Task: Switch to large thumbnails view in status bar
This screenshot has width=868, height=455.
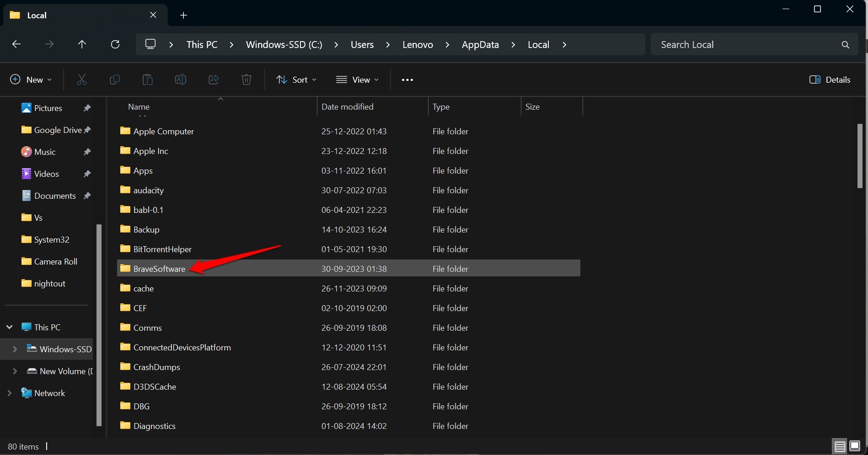Action: coord(854,446)
